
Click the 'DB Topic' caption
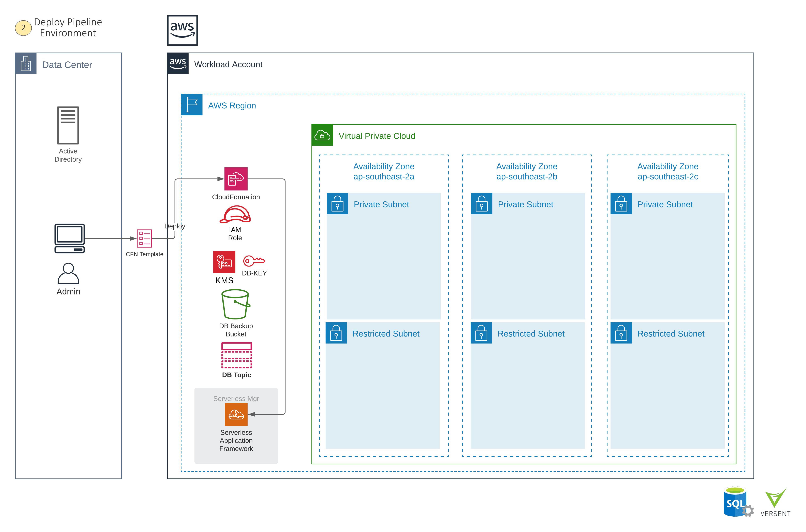tap(236, 375)
